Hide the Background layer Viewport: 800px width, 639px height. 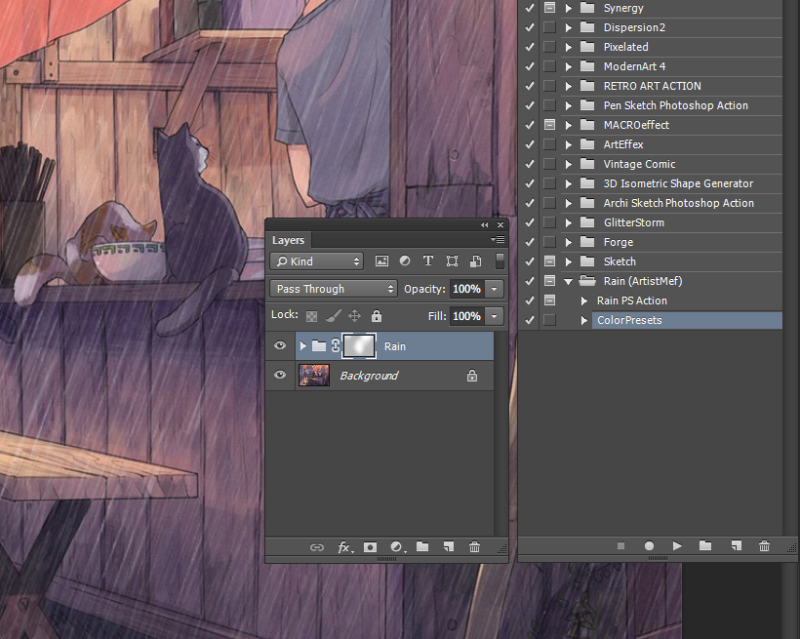point(280,375)
